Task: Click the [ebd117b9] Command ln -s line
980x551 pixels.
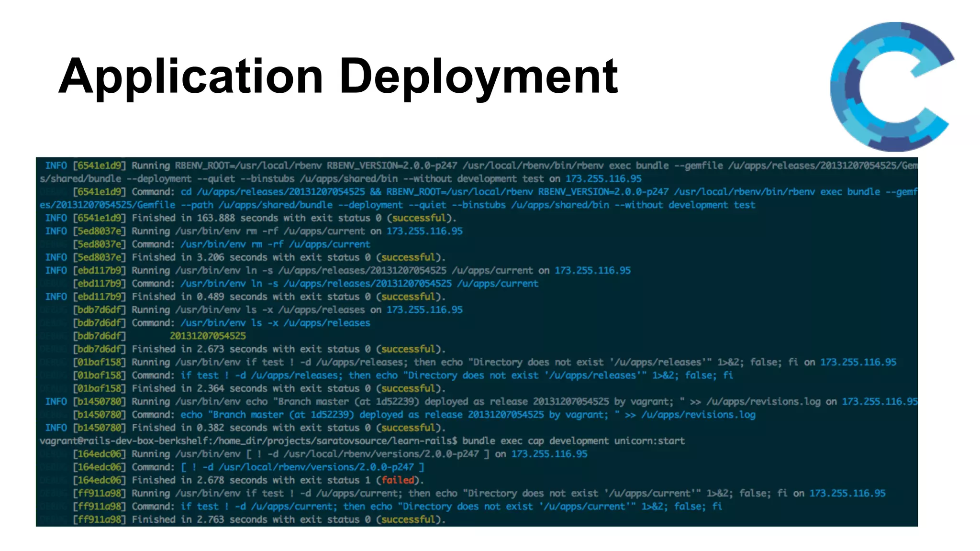Action: (289, 284)
